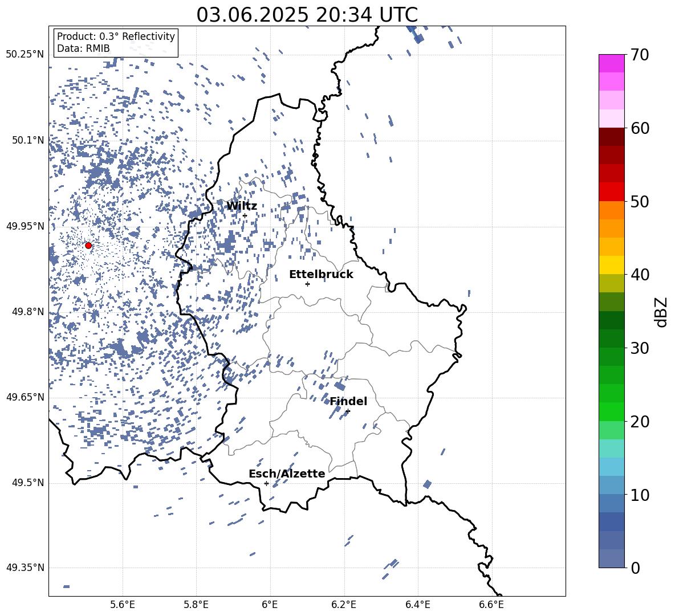Viewport: 675px width, 616px height.
Task: Click the dBZ colorbar label
Action: point(662,312)
